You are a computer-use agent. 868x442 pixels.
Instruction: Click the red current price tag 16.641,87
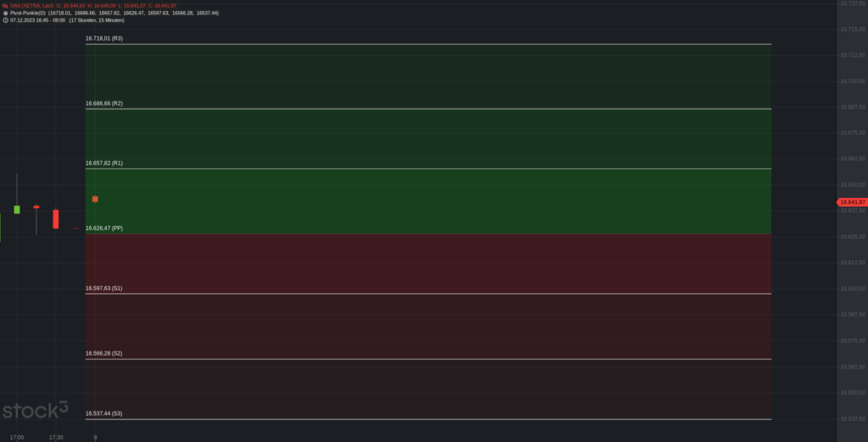pyautogui.click(x=851, y=202)
